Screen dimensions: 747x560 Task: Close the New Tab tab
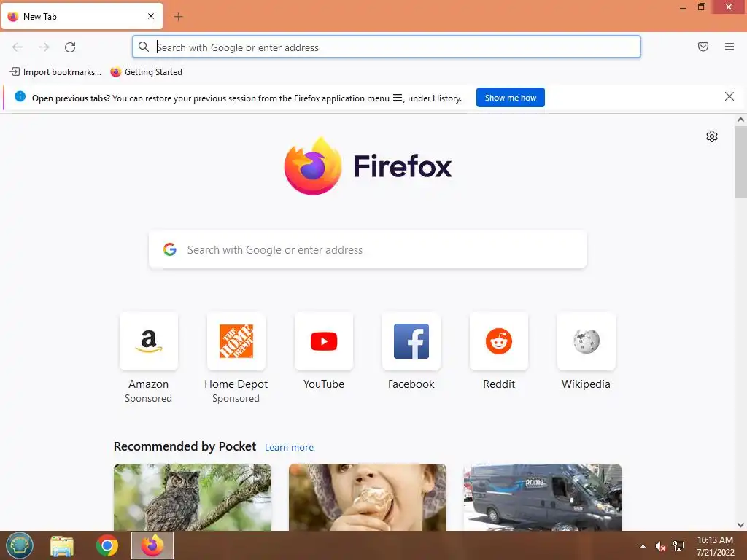pos(151,16)
